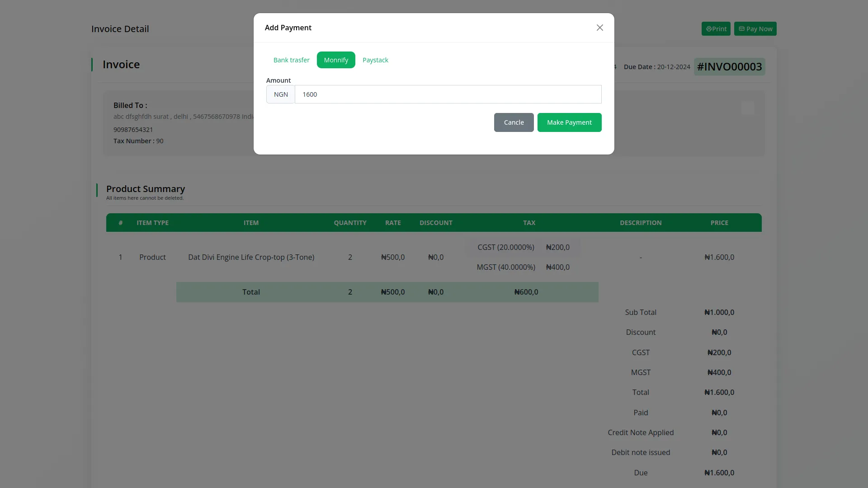
Task: Select the Monnify payment tab
Action: pos(336,60)
